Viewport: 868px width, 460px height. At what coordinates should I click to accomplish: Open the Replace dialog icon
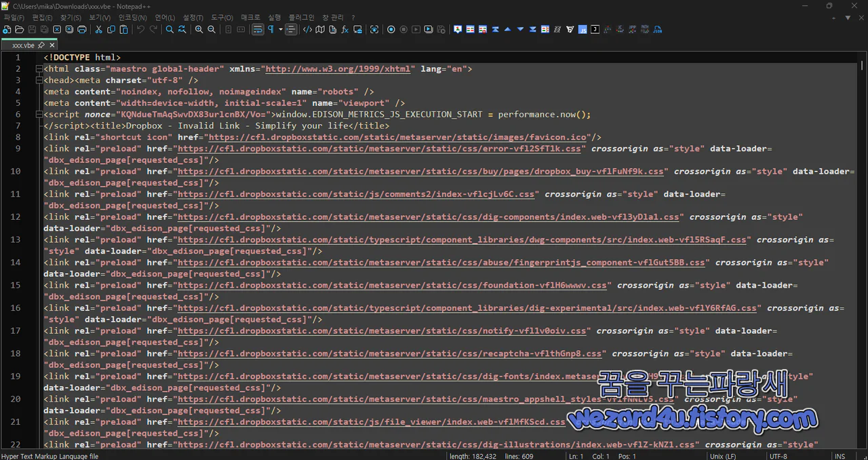(182, 30)
